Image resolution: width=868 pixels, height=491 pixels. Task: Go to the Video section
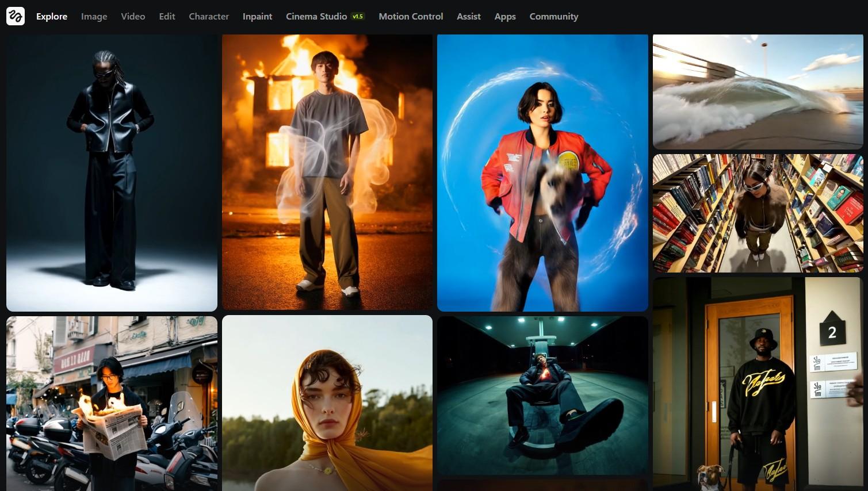133,17
